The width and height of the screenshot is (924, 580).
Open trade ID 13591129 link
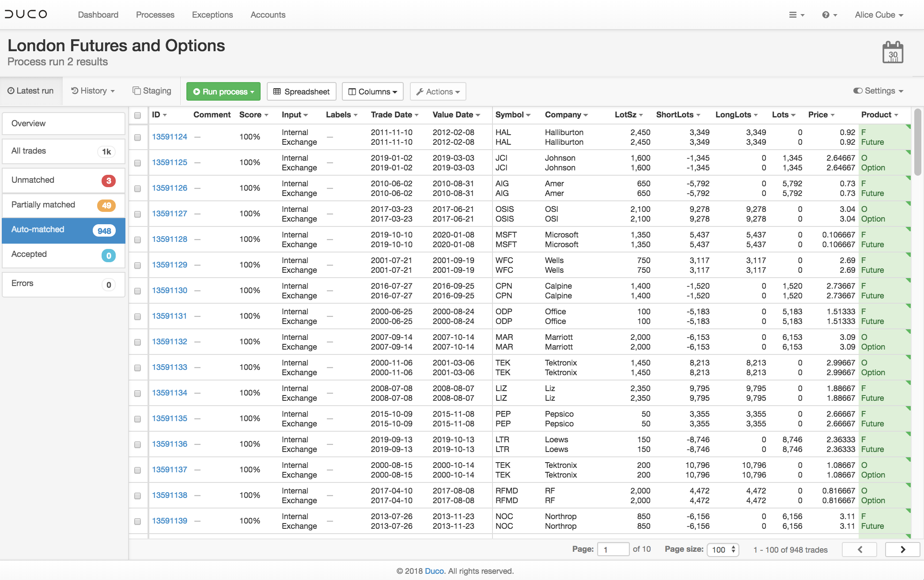coord(170,265)
